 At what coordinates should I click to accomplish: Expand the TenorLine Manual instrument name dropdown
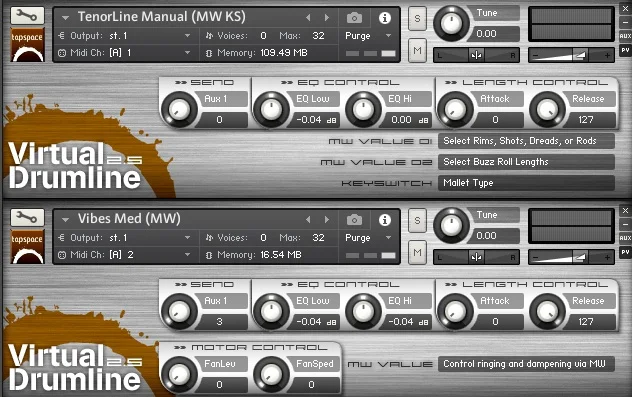coord(65,18)
